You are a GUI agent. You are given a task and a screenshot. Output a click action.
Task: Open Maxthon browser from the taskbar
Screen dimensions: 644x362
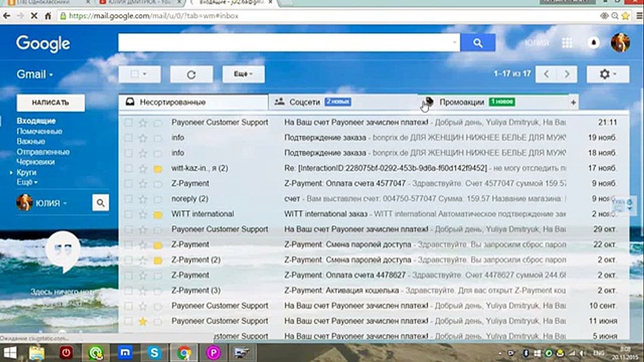pos(125,353)
